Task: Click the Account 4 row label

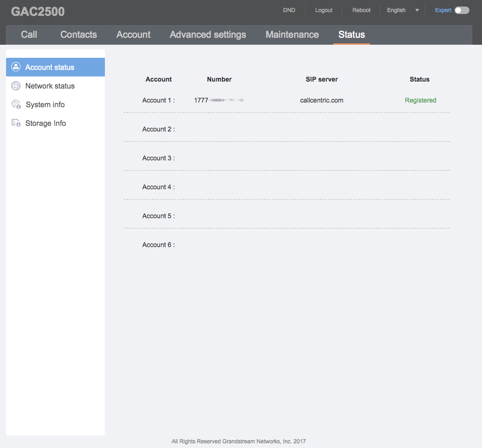Action: pos(158,187)
